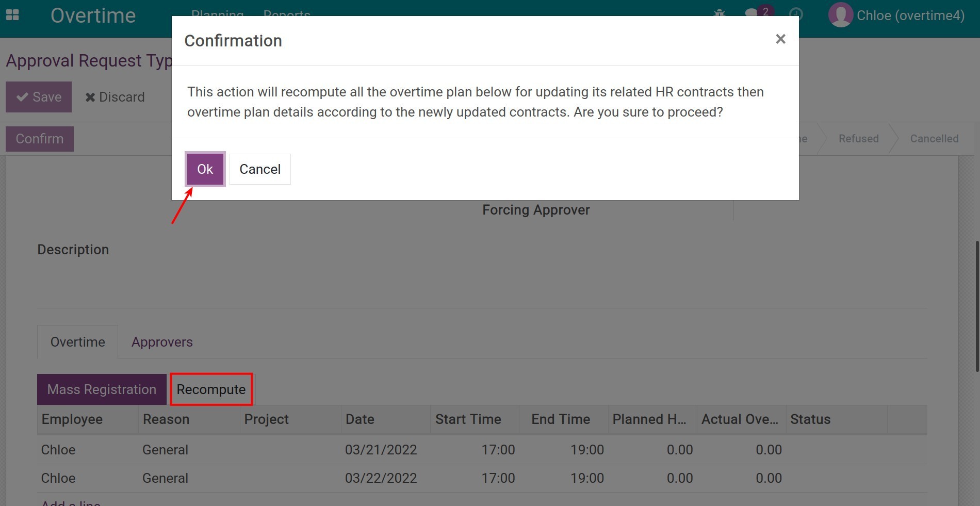Screen dimensions: 980x506
Task: Open the conversations message icon
Action: (752, 12)
